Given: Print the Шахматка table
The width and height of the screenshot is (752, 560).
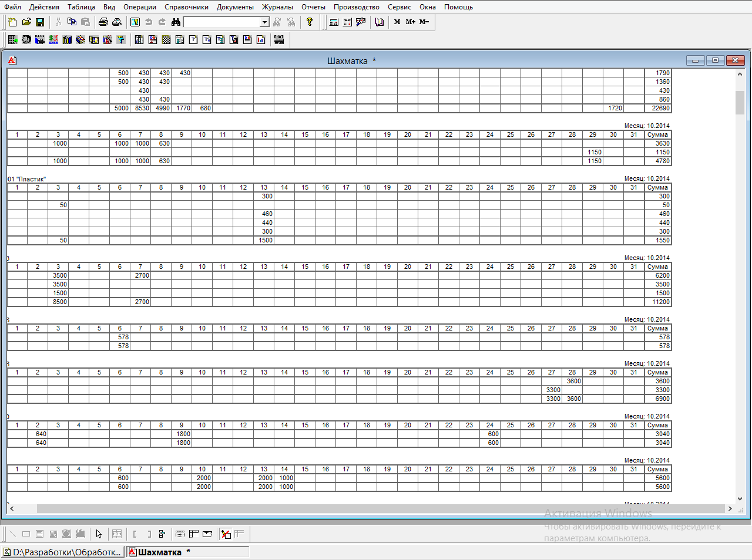Looking at the screenshot, I should pos(103,22).
